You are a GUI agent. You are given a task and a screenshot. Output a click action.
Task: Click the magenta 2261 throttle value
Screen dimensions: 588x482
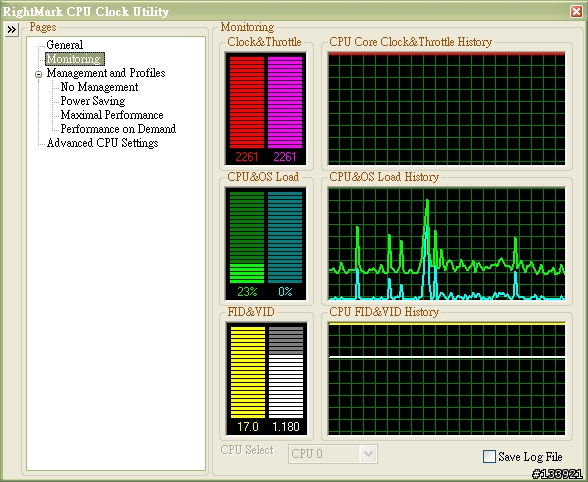tap(285, 157)
